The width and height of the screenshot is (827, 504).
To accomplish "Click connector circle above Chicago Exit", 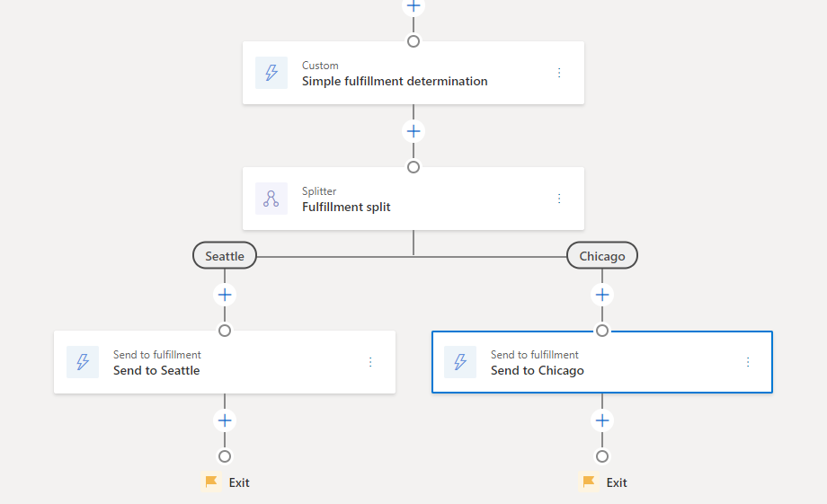I will pos(602,456).
